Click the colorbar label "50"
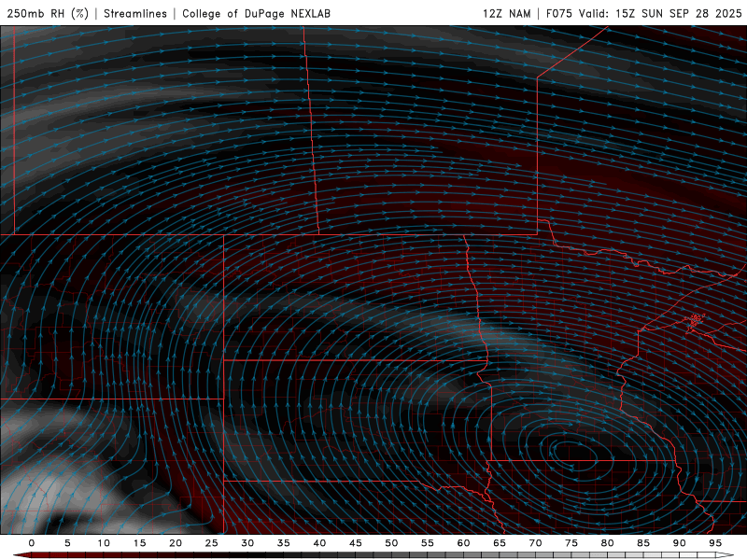 (391, 543)
